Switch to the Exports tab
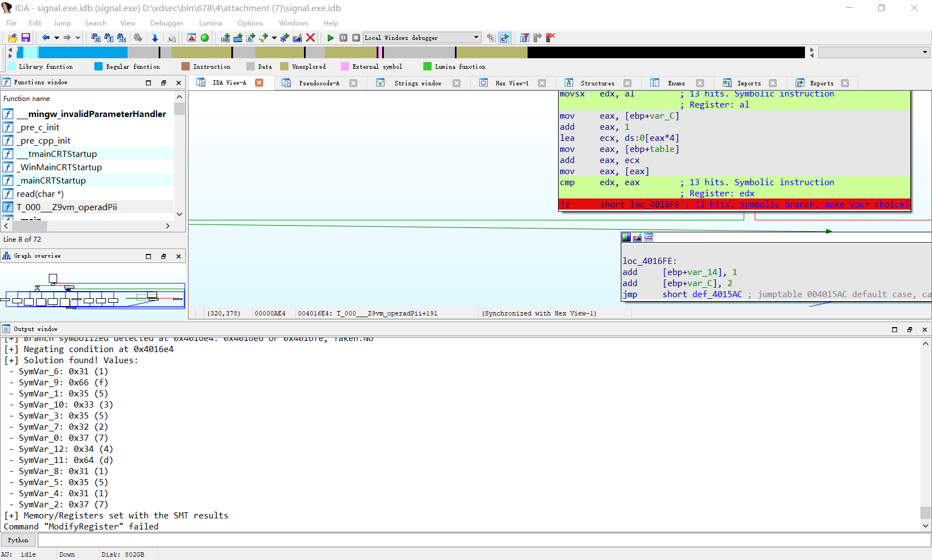 tap(822, 83)
